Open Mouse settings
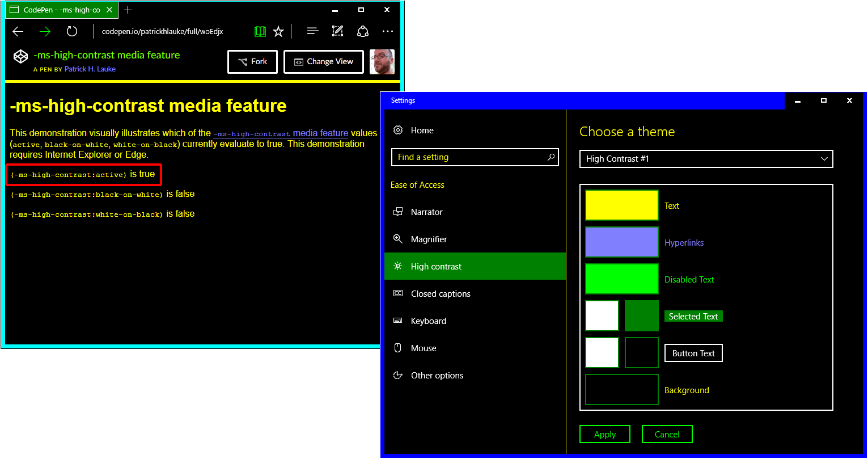868x459 pixels. [423, 348]
